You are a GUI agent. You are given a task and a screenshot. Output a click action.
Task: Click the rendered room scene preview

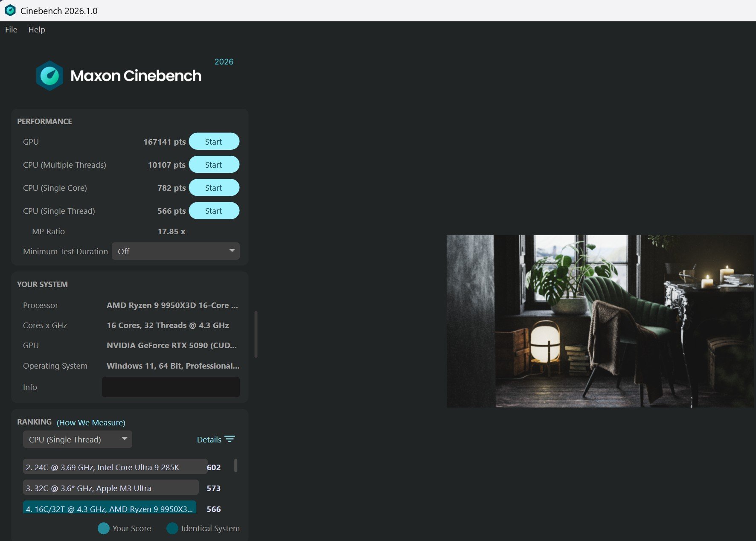tap(600, 321)
